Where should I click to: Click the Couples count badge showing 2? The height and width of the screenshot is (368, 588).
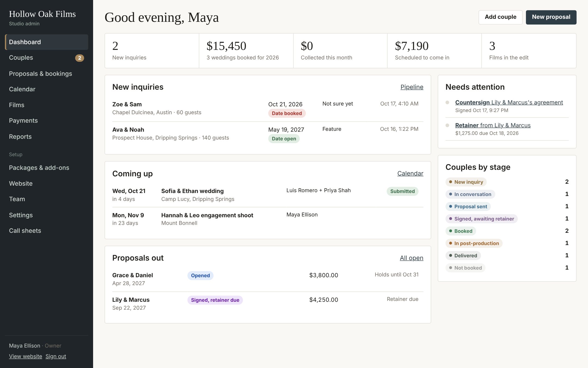(x=79, y=58)
